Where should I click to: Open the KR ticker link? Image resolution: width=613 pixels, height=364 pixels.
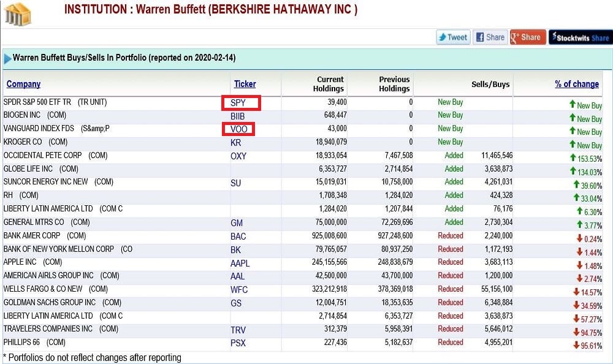tap(235, 143)
